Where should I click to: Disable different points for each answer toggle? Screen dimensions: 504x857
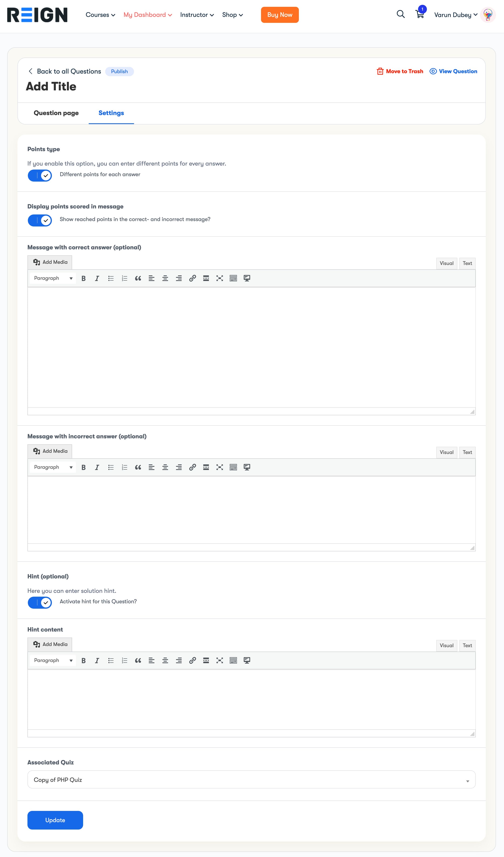pyautogui.click(x=40, y=176)
